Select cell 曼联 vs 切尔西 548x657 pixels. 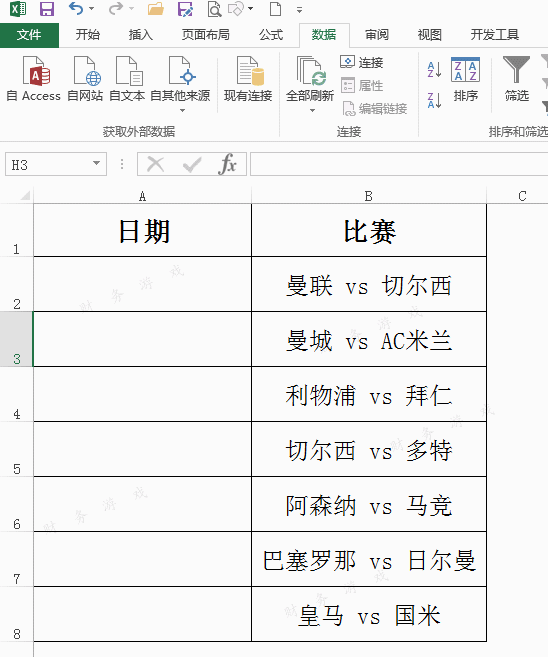coord(369,284)
